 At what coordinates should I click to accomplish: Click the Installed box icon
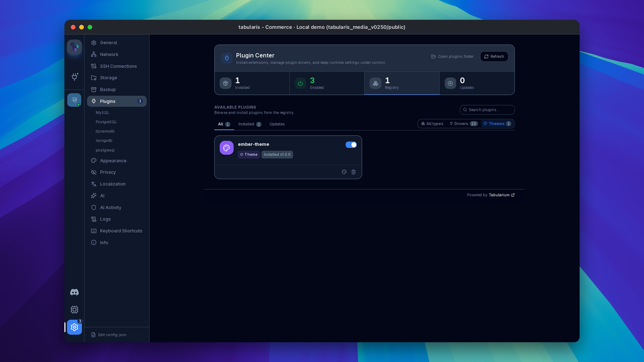225,83
